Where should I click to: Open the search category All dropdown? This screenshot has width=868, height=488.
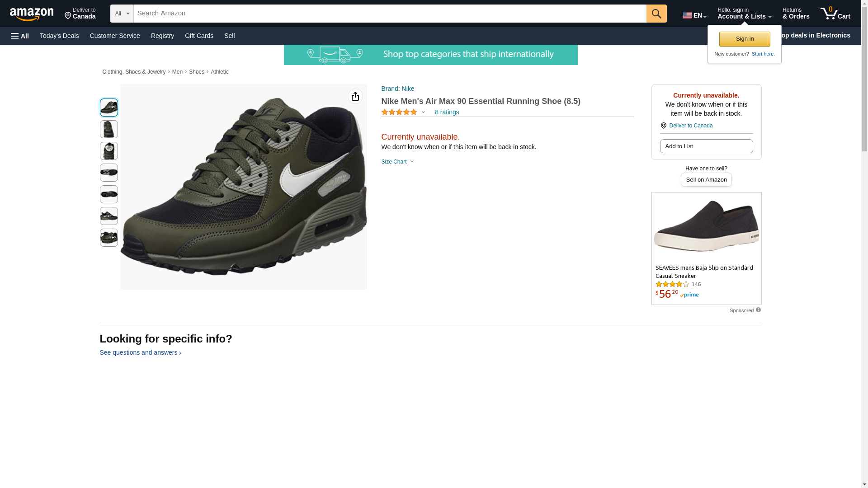pos(122,14)
